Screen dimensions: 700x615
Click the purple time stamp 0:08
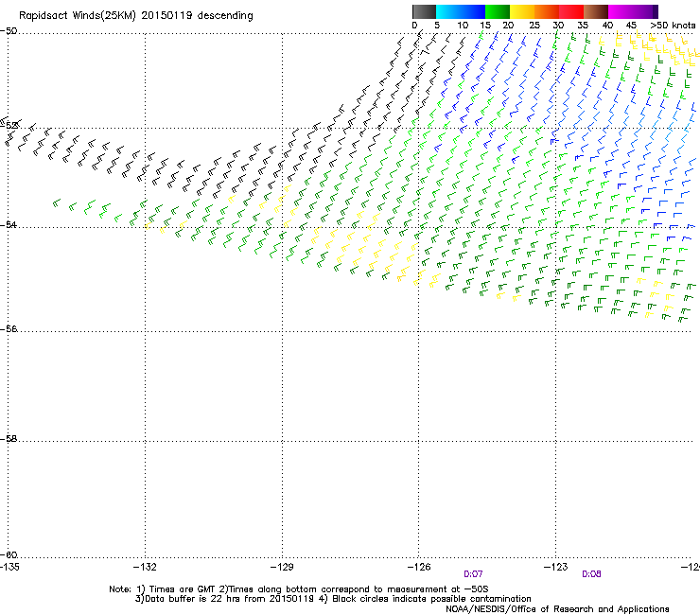591,574
